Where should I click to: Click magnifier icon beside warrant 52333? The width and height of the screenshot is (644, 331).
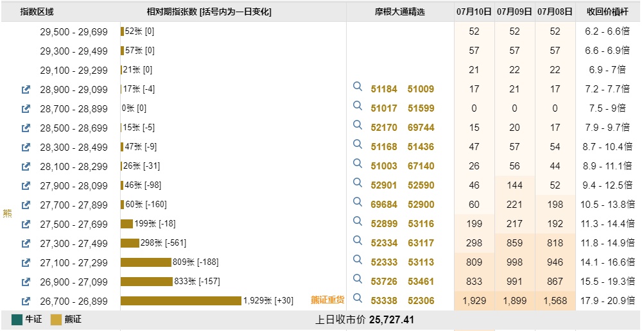(358, 260)
